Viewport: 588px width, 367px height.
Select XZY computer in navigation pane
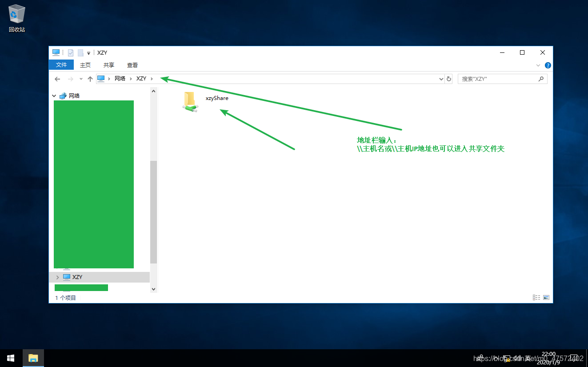(77, 277)
